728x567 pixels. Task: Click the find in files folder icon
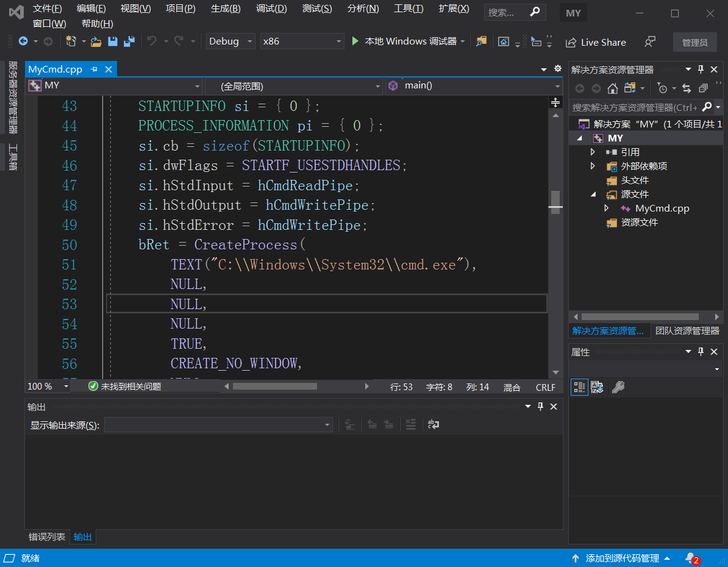[482, 41]
